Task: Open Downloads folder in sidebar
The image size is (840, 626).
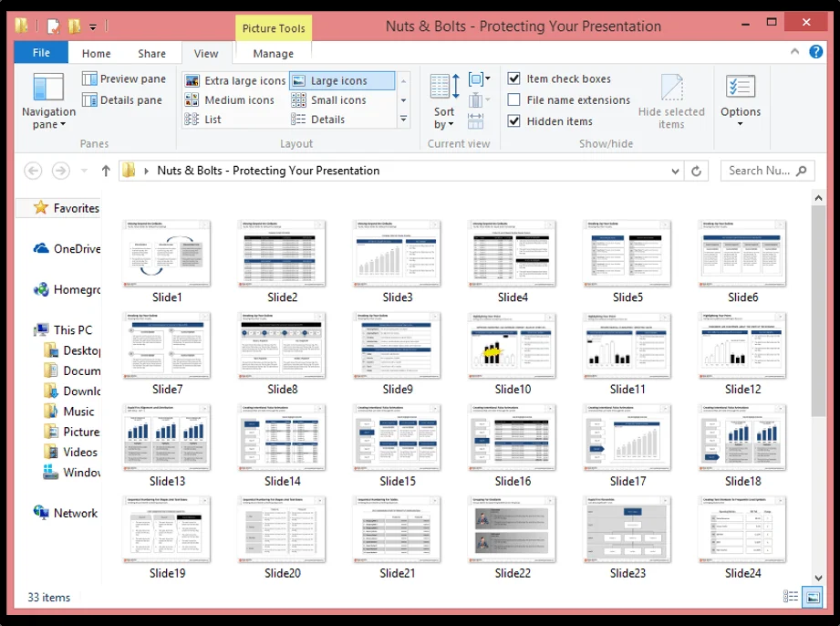Action: 71,391
